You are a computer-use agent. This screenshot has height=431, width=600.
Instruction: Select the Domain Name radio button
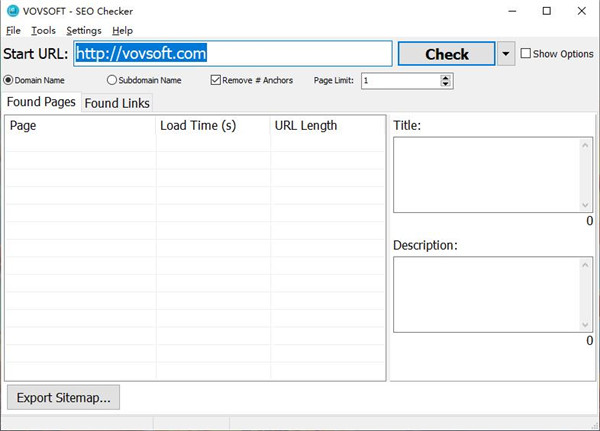click(x=9, y=80)
